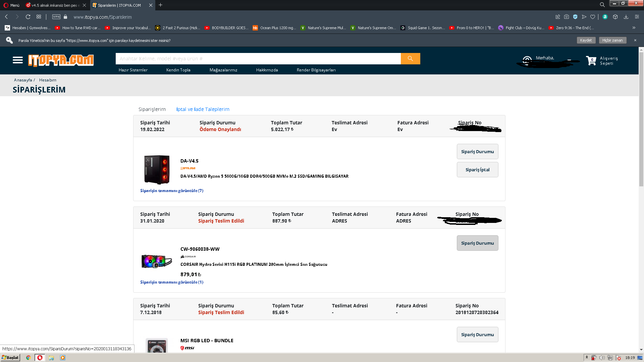Click the orange search magnifier button

coord(410,59)
